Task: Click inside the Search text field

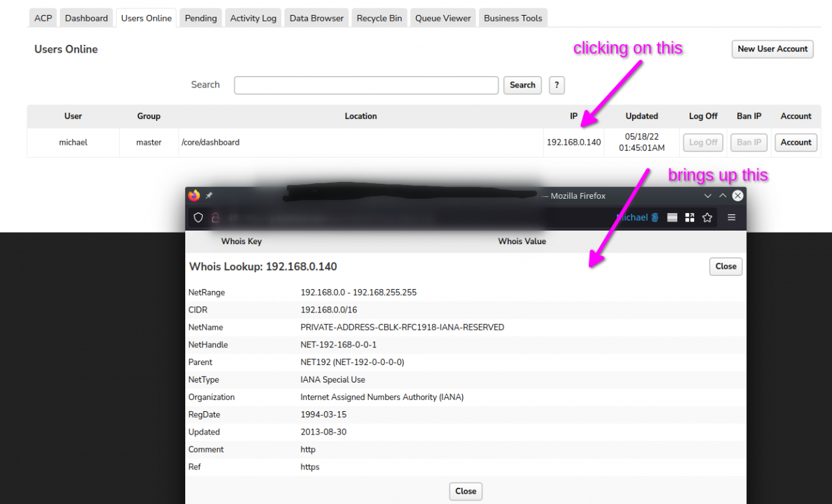Action: (366, 85)
